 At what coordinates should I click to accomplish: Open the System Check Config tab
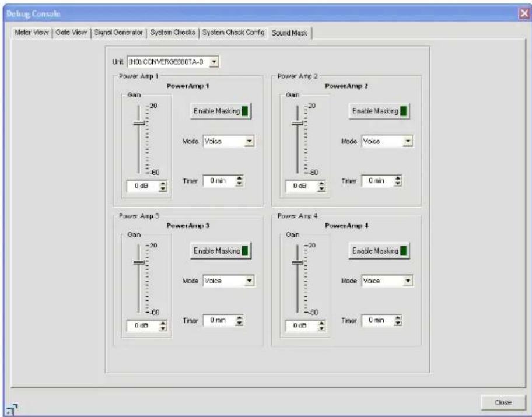233,33
